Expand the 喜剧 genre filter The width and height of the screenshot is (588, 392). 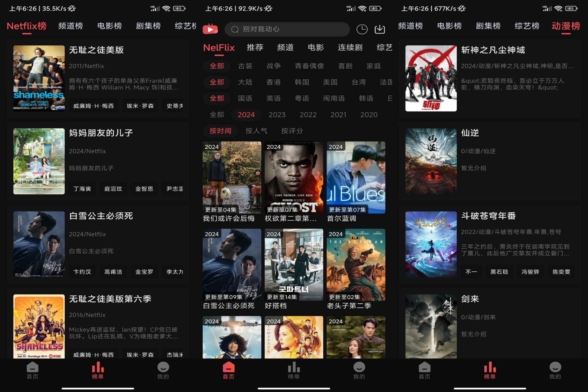pos(345,66)
